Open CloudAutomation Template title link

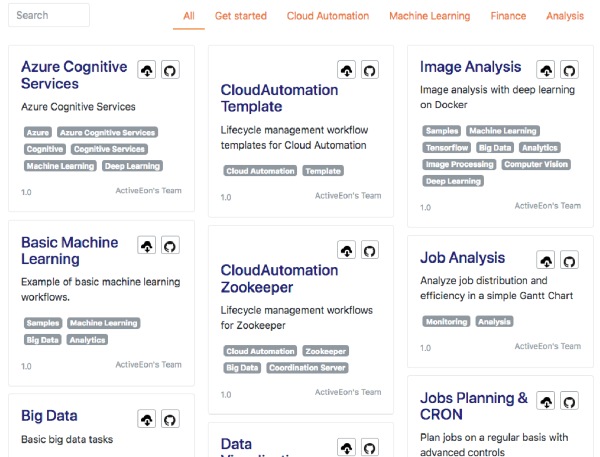click(x=279, y=98)
